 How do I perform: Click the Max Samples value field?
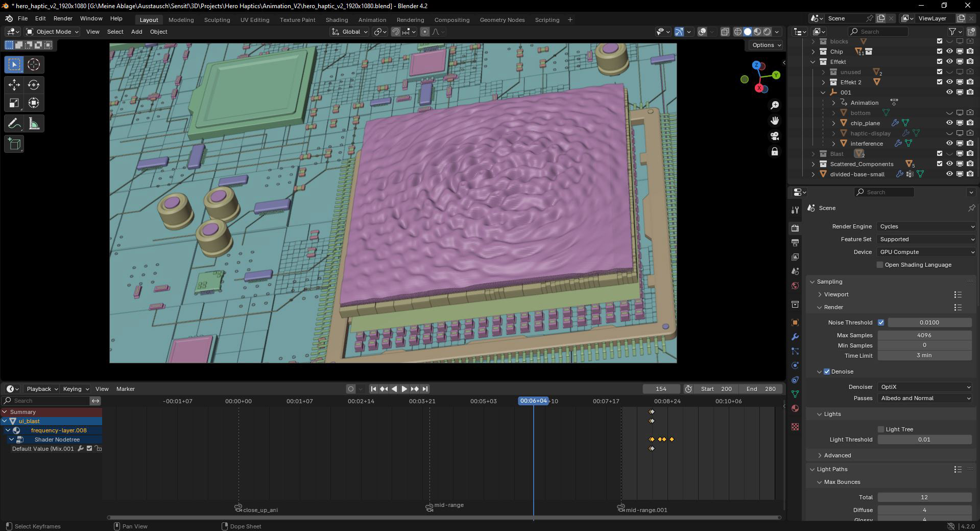pyautogui.click(x=924, y=335)
